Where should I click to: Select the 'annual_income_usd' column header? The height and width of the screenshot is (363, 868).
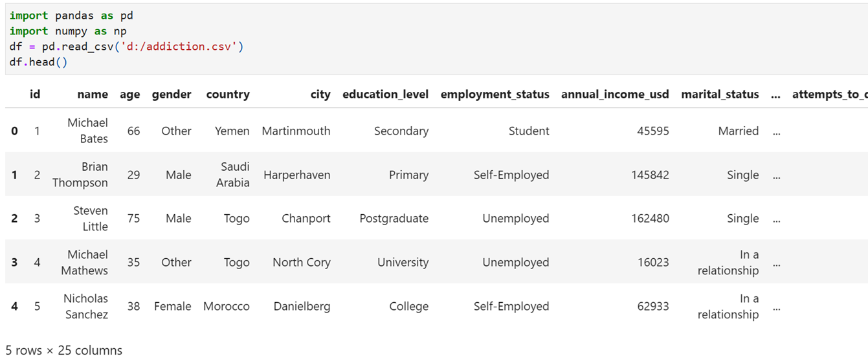(x=615, y=94)
